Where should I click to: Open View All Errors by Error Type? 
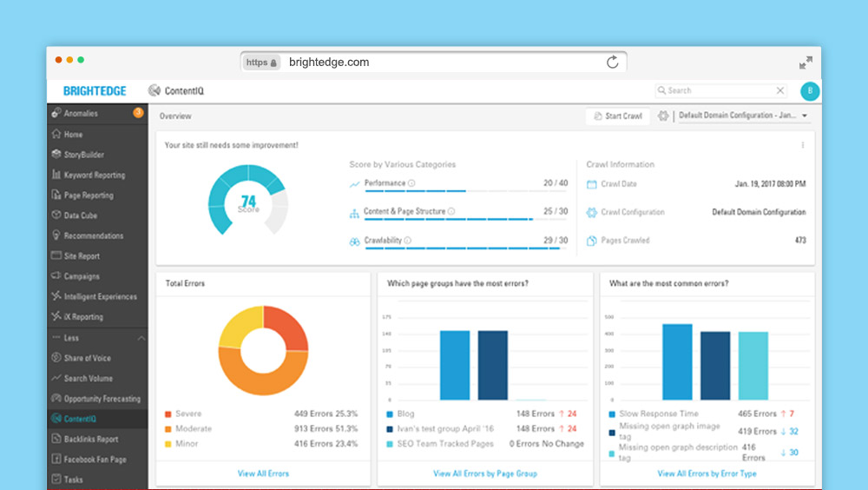[707, 473]
